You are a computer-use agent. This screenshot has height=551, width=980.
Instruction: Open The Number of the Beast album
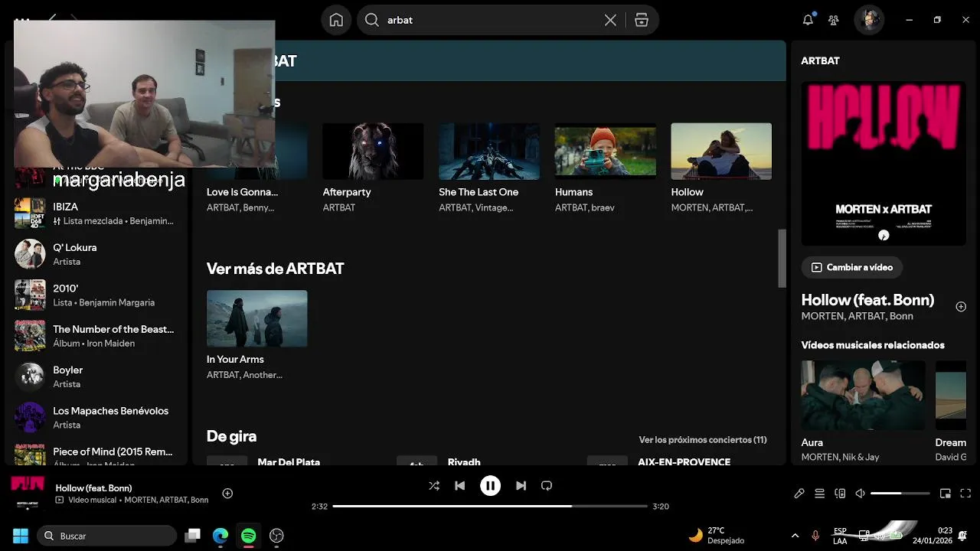click(x=96, y=336)
